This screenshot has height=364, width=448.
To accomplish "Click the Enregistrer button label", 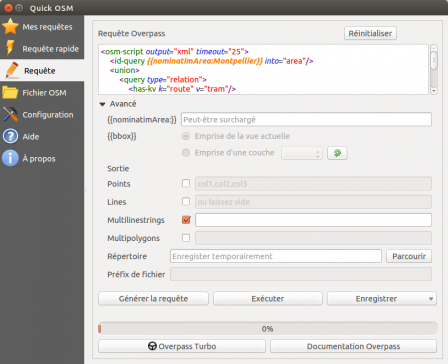I will tap(376, 299).
